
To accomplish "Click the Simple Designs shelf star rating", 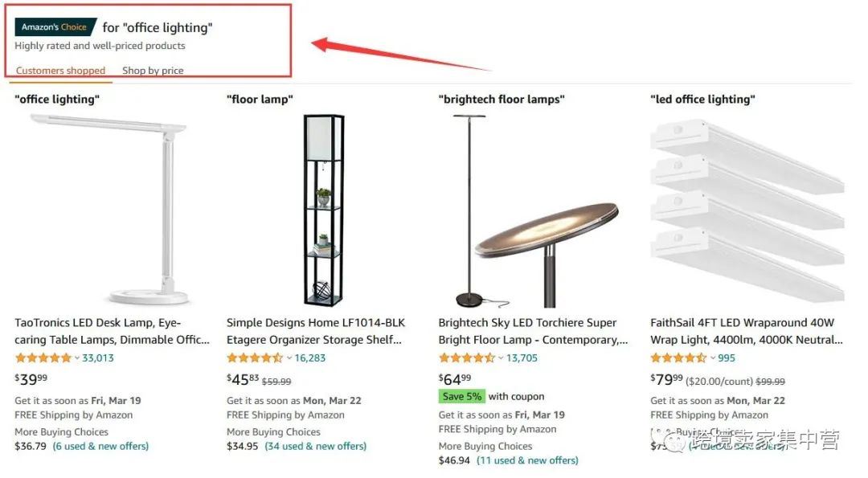I will 255,358.
